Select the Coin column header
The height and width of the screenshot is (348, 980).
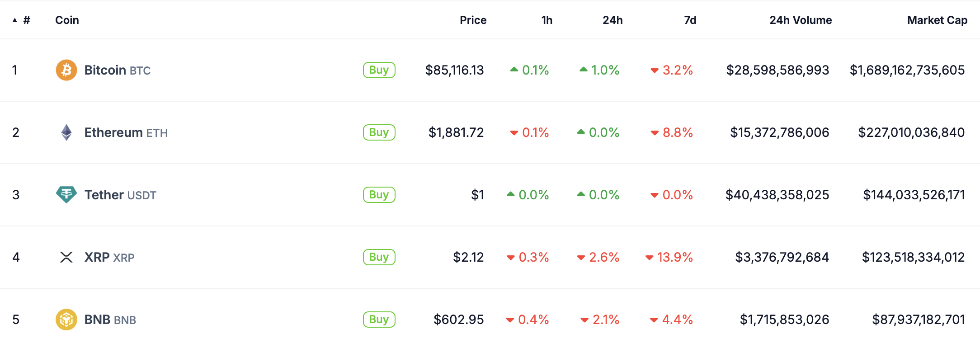67,20
